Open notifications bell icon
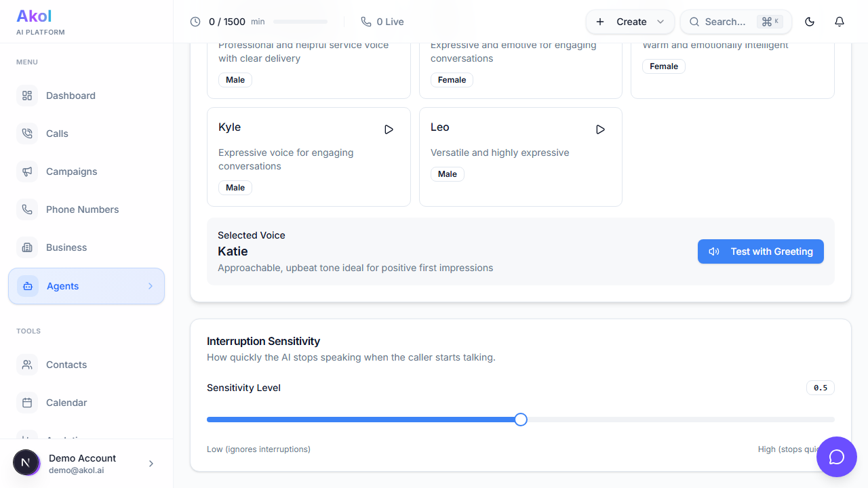Screen dimensions: 868x488 coord(839,22)
